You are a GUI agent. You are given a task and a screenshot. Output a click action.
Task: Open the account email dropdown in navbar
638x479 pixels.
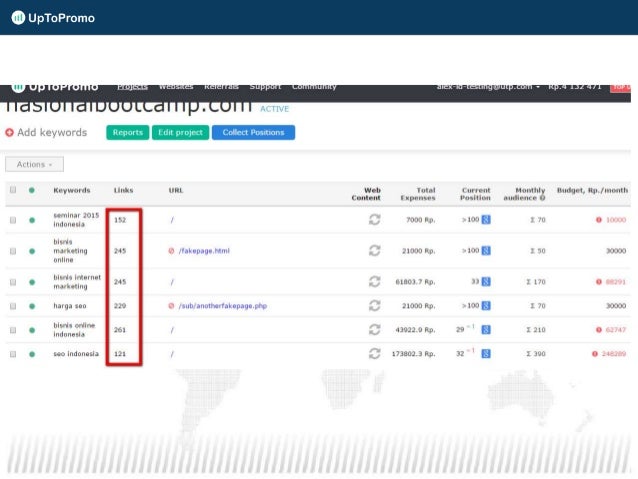pyautogui.click(x=488, y=87)
